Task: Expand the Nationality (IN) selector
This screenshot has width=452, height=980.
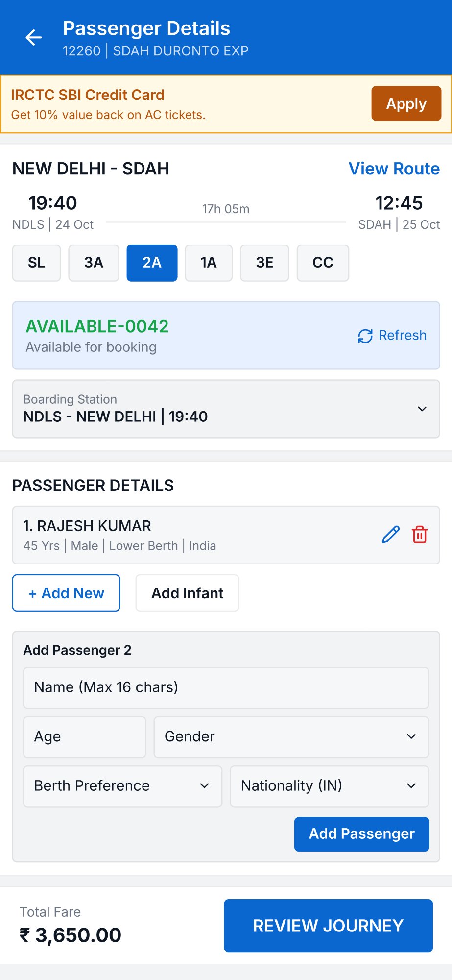Action: point(329,786)
